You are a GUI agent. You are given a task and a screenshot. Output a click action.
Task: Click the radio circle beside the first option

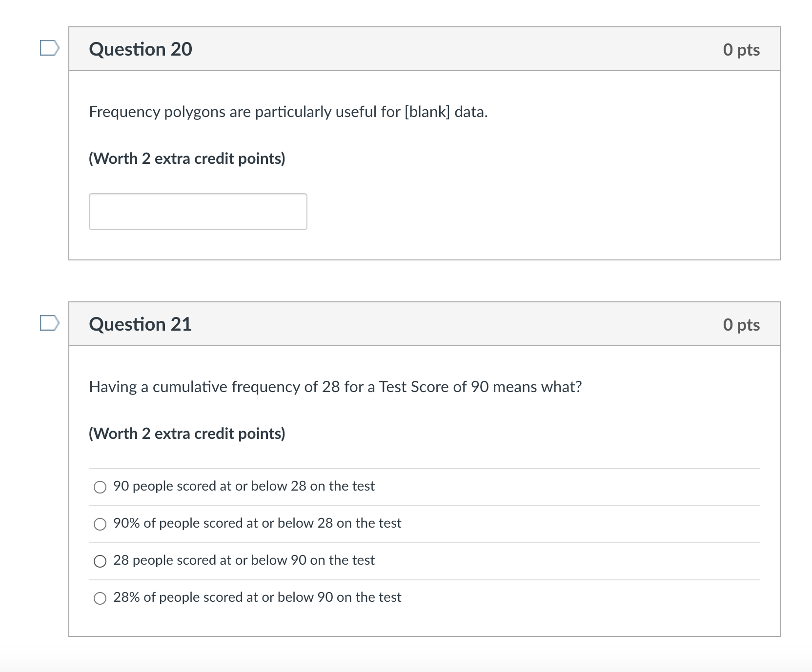pyautogui.click(x=100, y=486)
